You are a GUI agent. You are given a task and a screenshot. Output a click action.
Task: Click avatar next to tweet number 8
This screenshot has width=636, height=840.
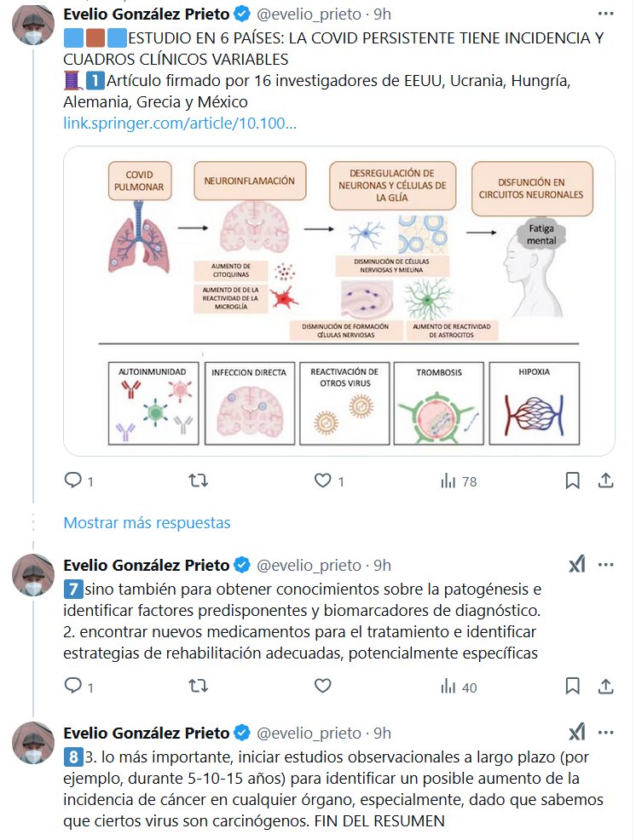(32, 742)
